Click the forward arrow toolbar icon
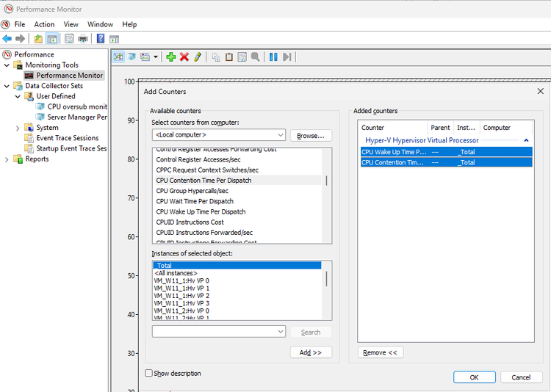The width and height of the screenshot is (551, 392). 20,38
